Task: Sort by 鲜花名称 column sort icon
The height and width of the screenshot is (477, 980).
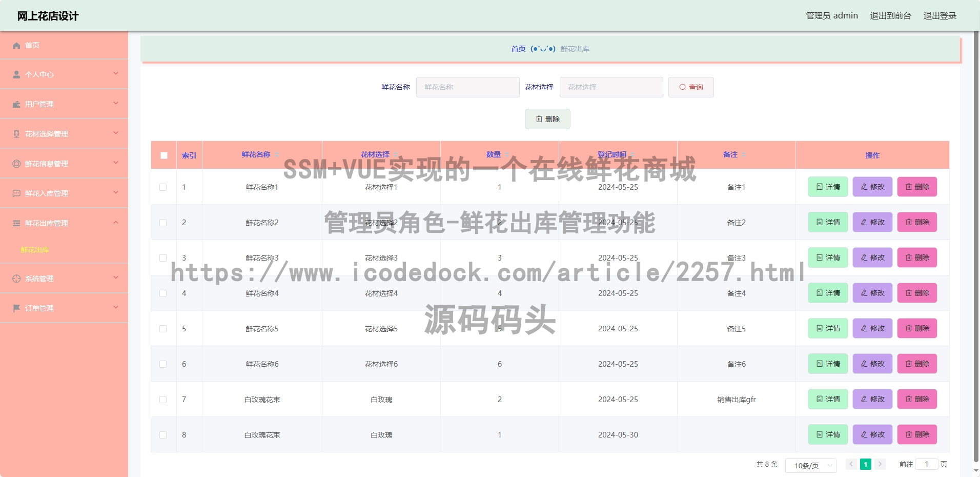Action: (x=277, y=155)
